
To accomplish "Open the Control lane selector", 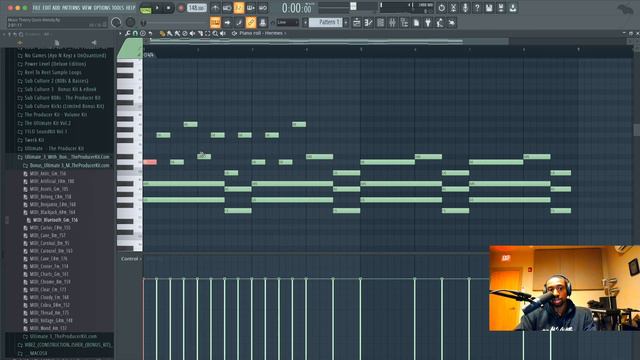I will 131,259.
